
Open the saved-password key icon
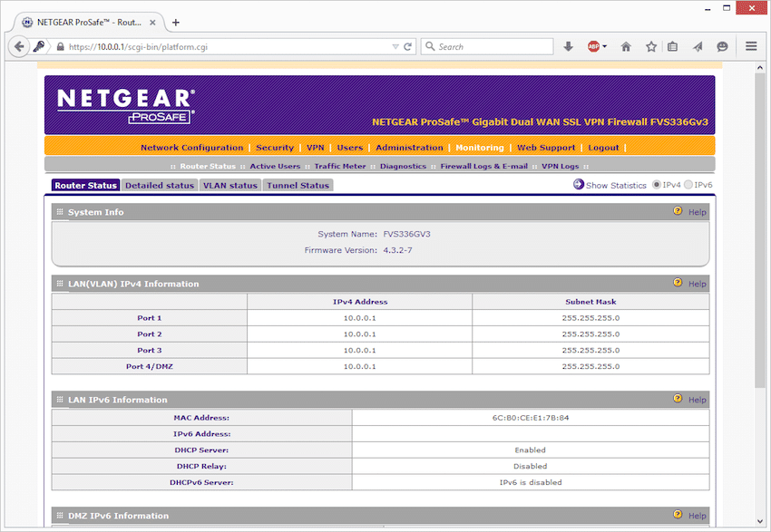(x=38, y=46)
